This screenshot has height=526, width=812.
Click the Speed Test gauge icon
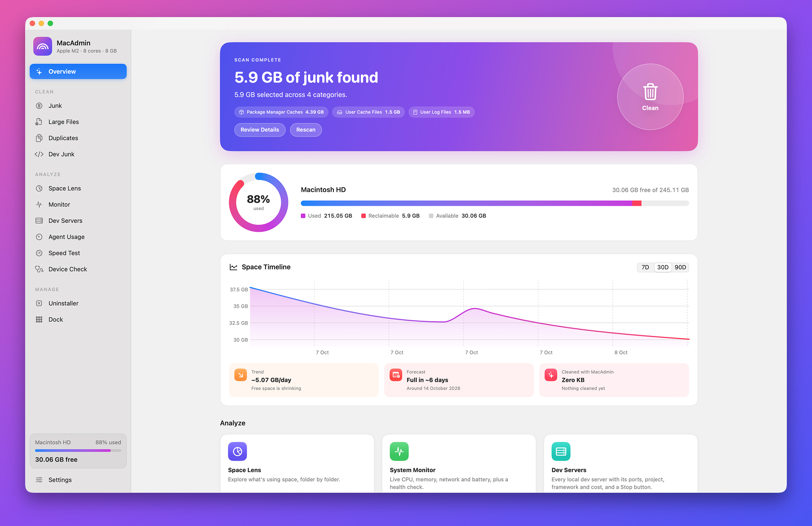click(x=39, y=253)
